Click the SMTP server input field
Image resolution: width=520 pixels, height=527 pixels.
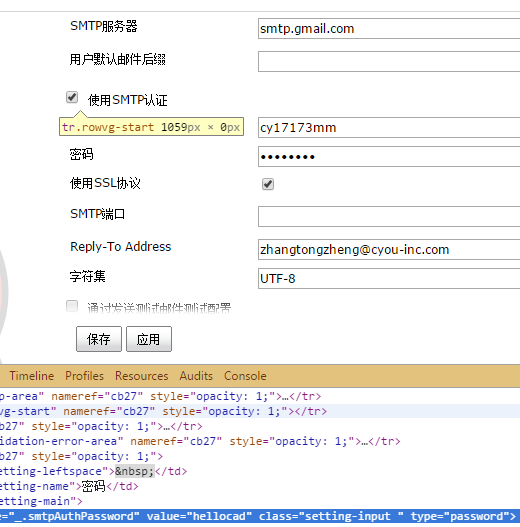point(389,29)
